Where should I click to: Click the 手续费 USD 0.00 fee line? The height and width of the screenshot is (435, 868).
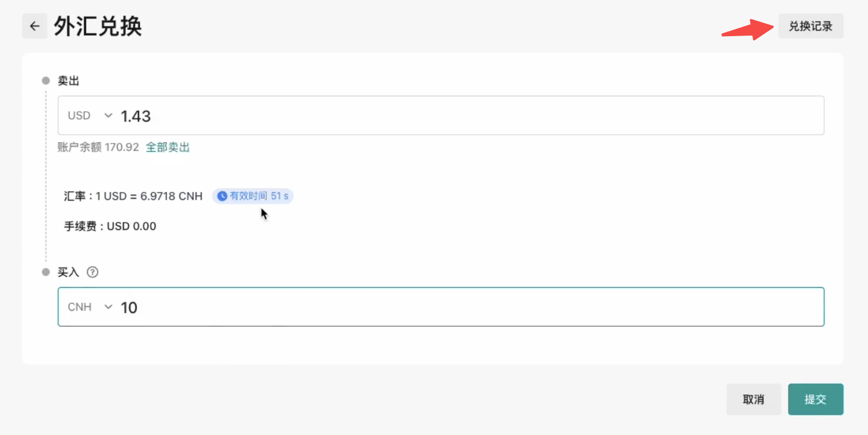pos(110,226)
